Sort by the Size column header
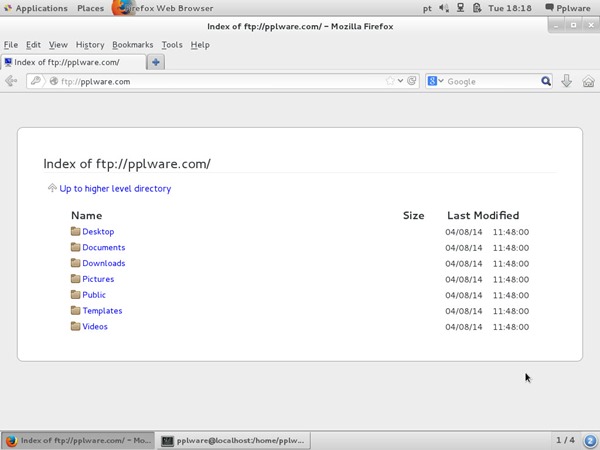 [414, 215]
